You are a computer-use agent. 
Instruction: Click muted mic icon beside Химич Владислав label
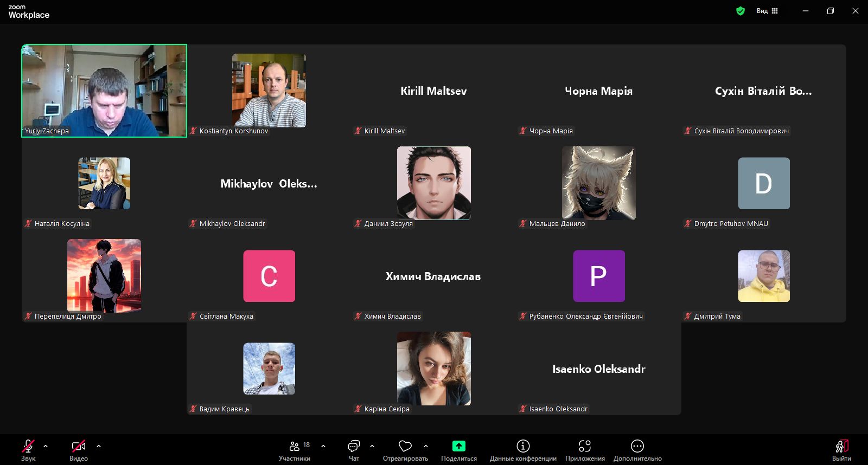pos(358,316)
